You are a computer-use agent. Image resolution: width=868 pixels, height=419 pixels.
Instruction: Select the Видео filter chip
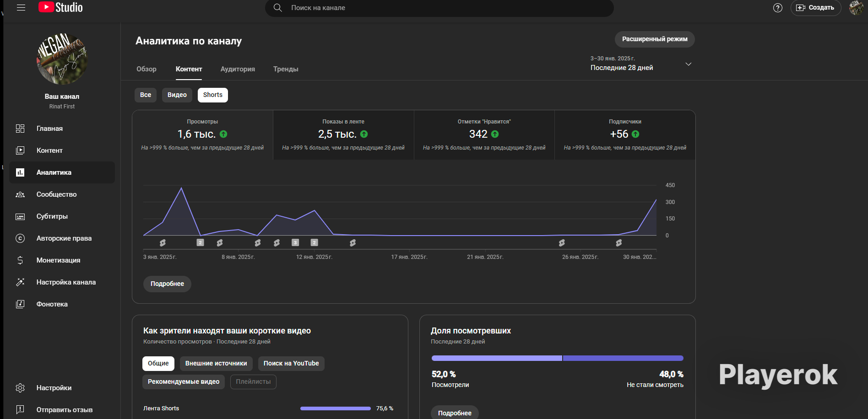click(x=177, y=95)
